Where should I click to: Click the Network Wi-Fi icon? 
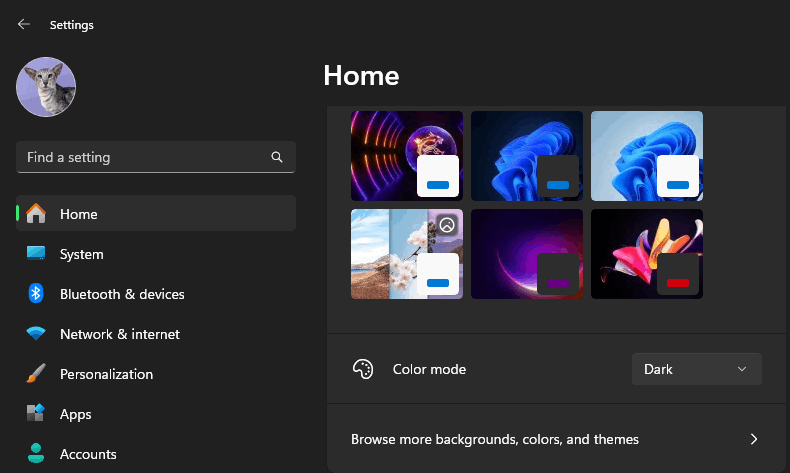[36, 333]
